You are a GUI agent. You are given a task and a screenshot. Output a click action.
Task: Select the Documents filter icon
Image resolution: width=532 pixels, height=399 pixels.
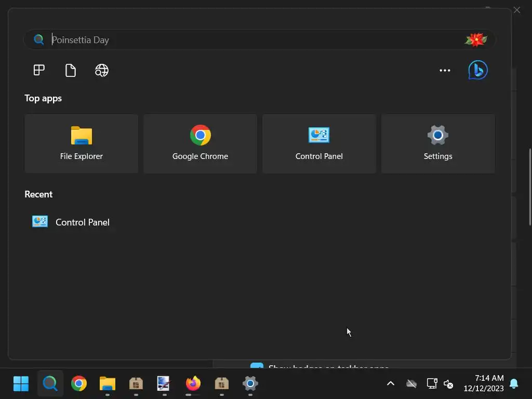70,70
